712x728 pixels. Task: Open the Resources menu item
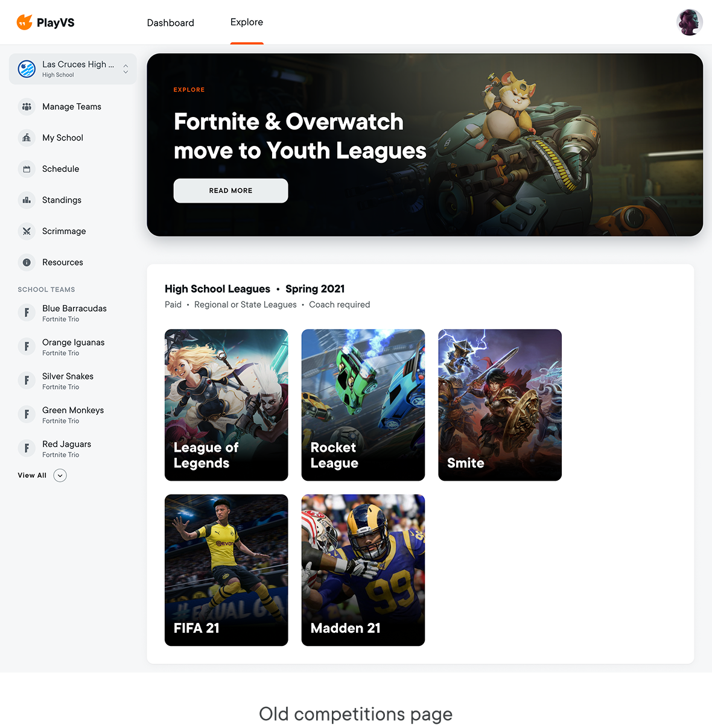63,262
